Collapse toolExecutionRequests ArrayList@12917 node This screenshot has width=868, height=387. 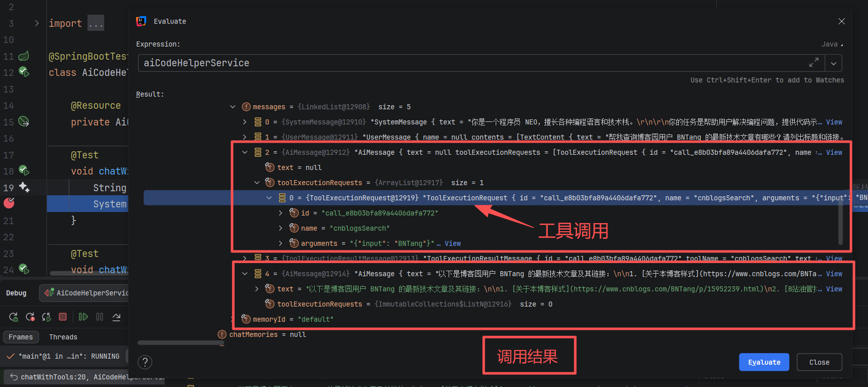(257, 183)
